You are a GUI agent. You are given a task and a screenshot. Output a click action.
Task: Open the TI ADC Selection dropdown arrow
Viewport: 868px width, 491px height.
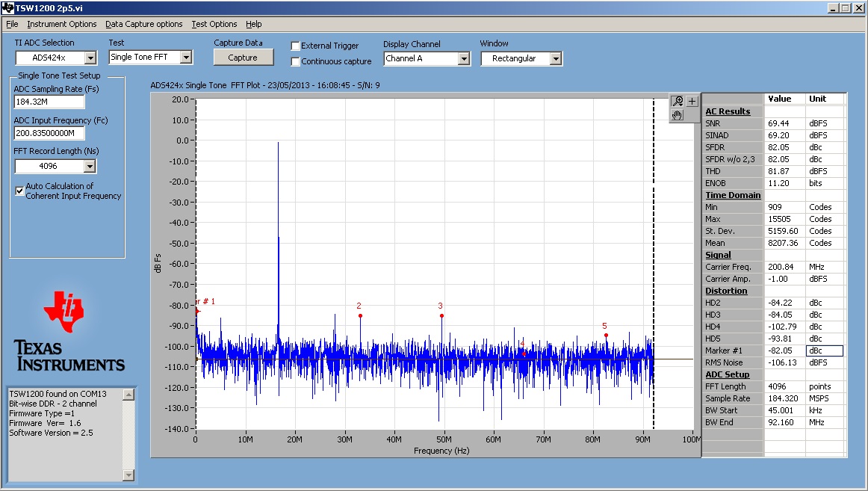[x=90, y=58]
